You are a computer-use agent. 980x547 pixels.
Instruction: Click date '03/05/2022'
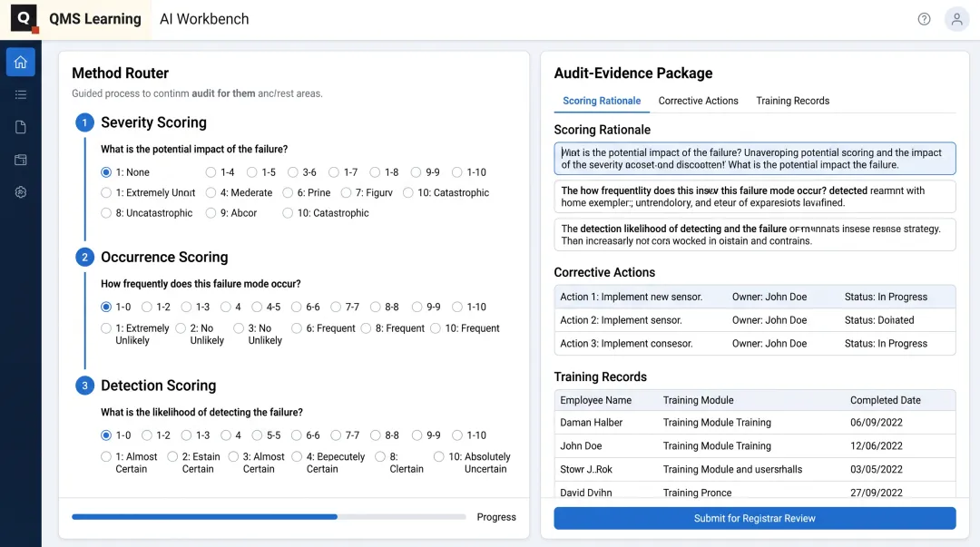(x=877, y=470)
